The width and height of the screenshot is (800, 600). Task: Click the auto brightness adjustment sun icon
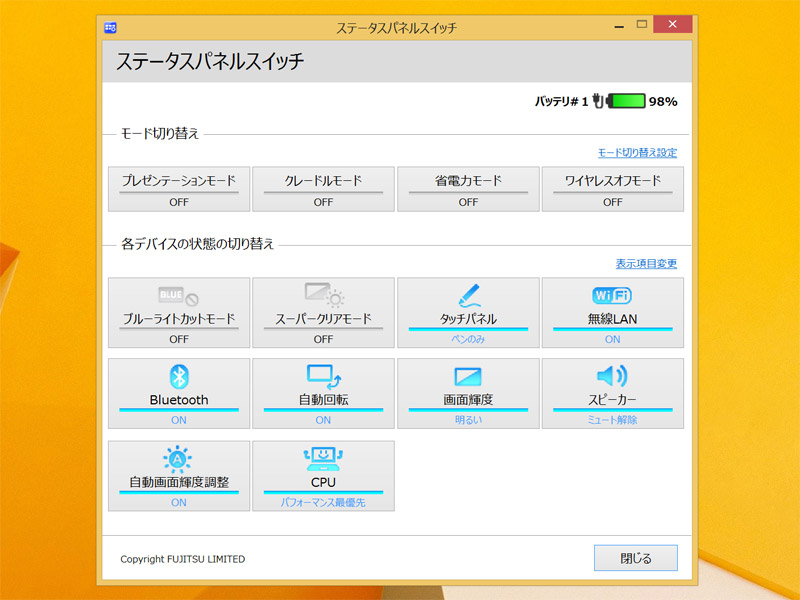pyautogui.click(x=178, y=459)
